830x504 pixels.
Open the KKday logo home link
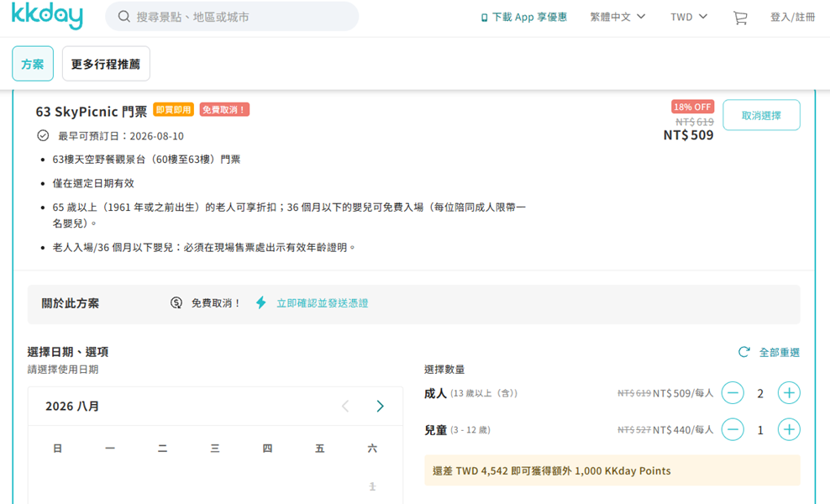point(47,15)
